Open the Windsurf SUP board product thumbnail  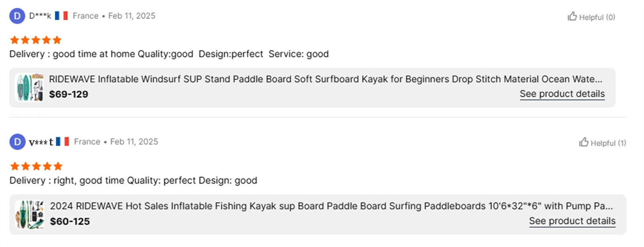click(x=29, y=87)
